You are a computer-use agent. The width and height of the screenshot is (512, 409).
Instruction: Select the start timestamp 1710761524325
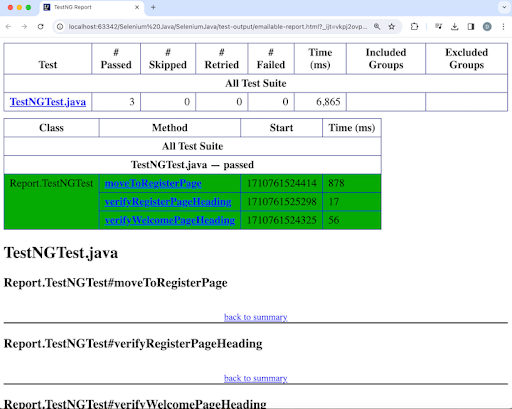point(281,220)
